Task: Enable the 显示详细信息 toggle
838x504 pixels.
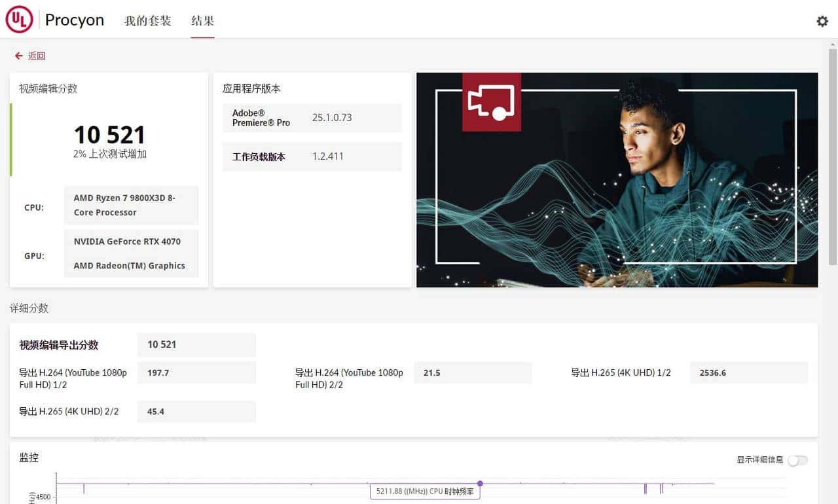Action: point(798,461)
